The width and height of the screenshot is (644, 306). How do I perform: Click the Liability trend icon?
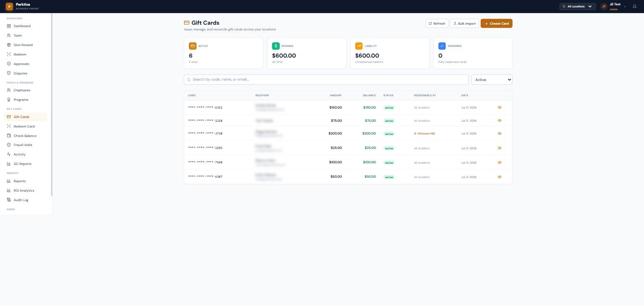(x=359, y=46)
